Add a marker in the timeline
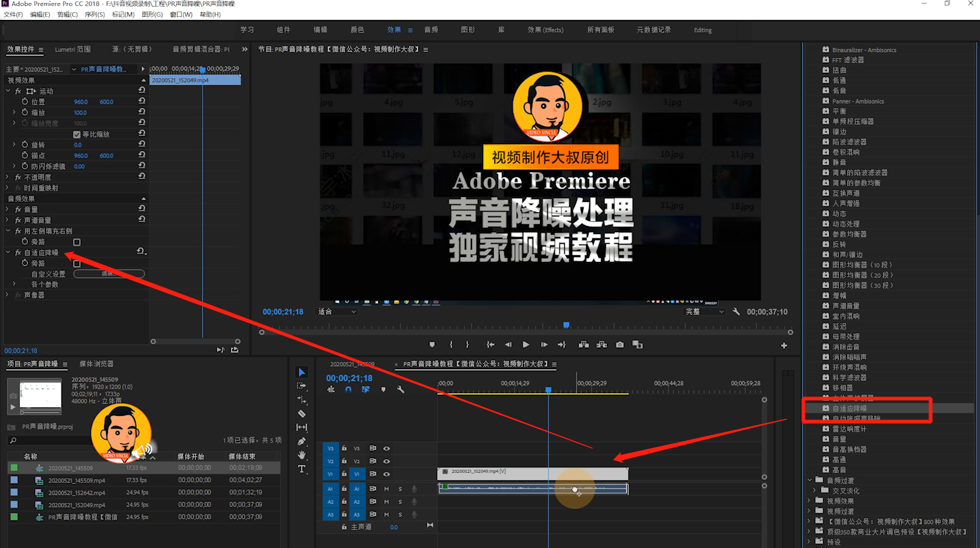980x548 pixels. (x=383, y=390)
